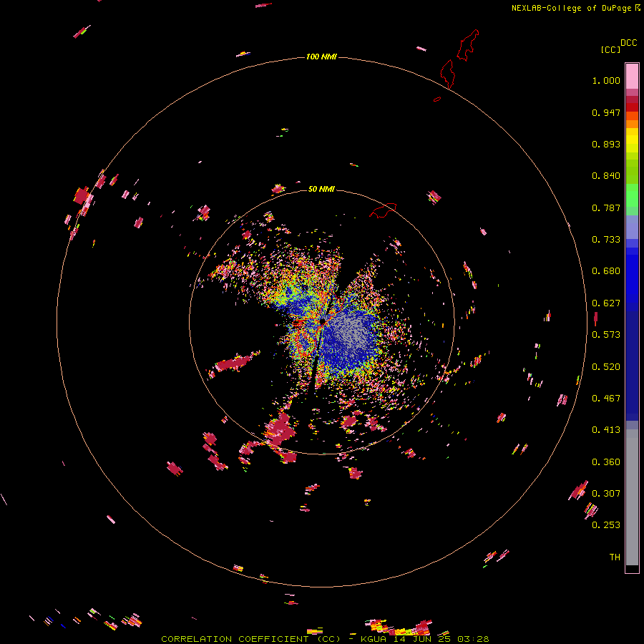Click the CORRELATION COEFFICIENT (CC) title text

[x=250, y=639]
